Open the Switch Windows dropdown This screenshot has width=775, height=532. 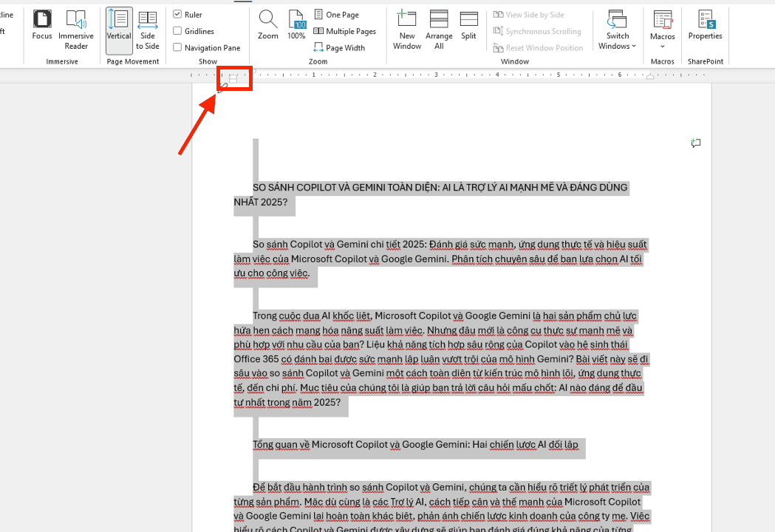pyautogui.click(x=617, y=30)
